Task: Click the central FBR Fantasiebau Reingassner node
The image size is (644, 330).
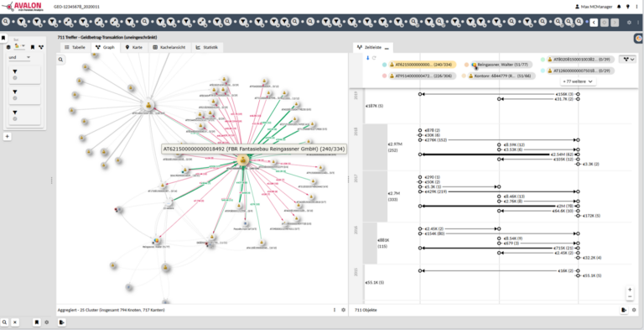Action: coord(243,160)
